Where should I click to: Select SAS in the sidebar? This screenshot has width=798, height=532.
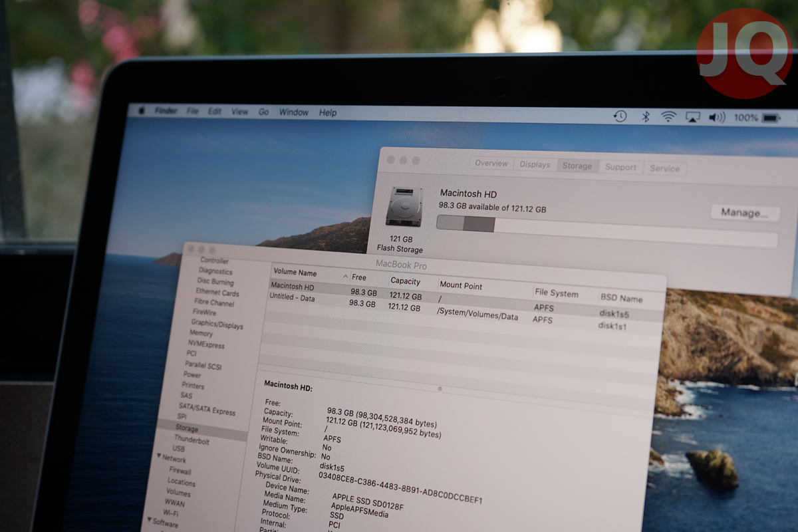point(186,396)
